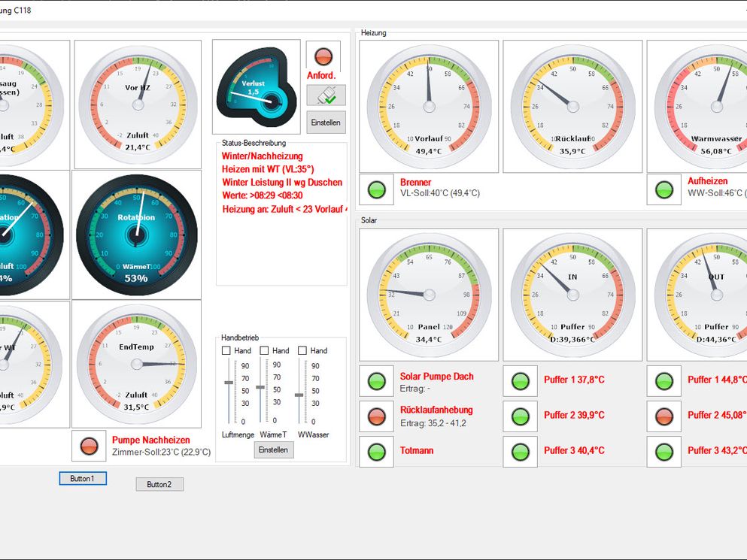
Task: Click the Luftmenge slider handle
Action: [x=229, y=383]
